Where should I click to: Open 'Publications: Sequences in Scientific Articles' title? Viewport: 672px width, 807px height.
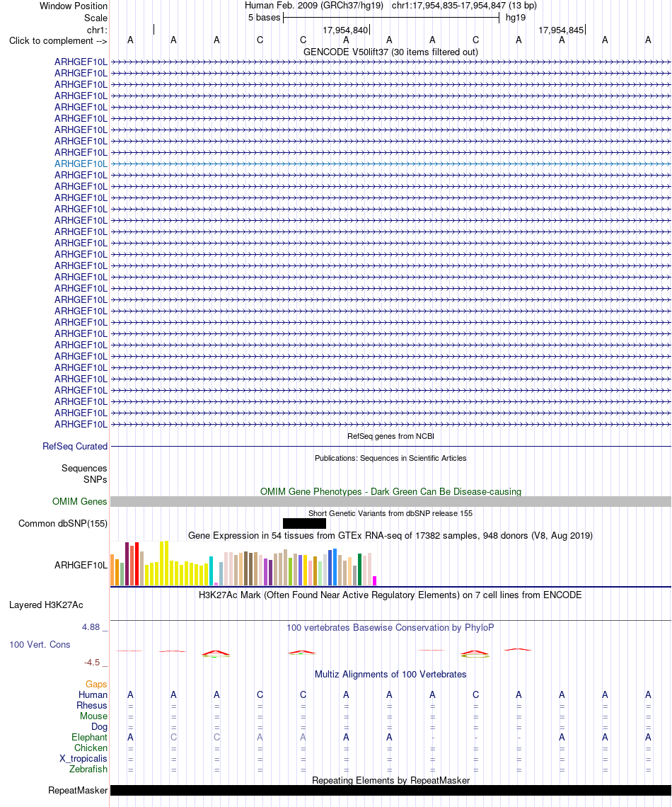point(390,458)
